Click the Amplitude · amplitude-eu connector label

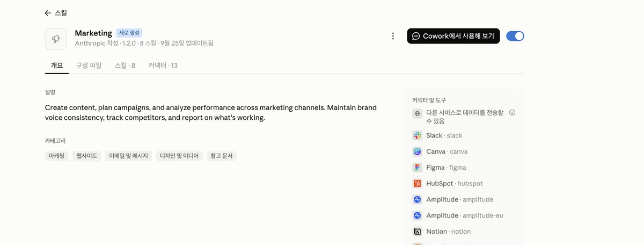[x=465, y=215]
